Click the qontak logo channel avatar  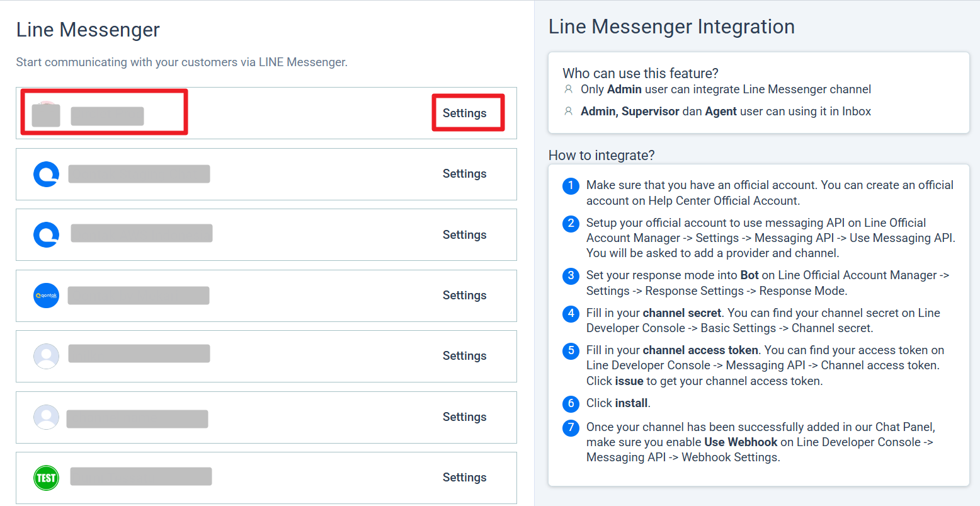click(x=46, y=296)
